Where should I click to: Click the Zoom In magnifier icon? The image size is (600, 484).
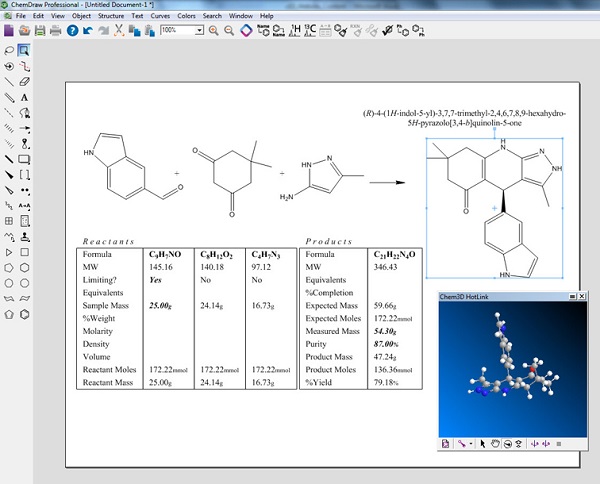tap(215, 31)
